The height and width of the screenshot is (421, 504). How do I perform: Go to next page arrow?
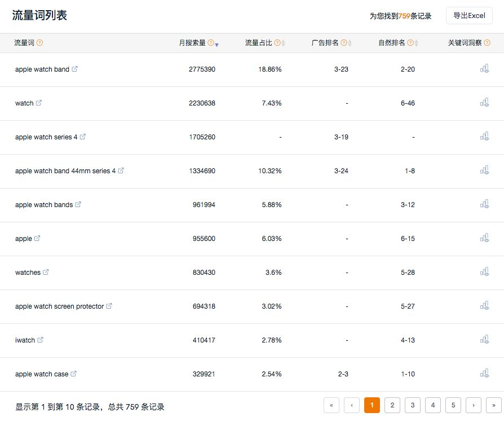[x=473, y=405]
